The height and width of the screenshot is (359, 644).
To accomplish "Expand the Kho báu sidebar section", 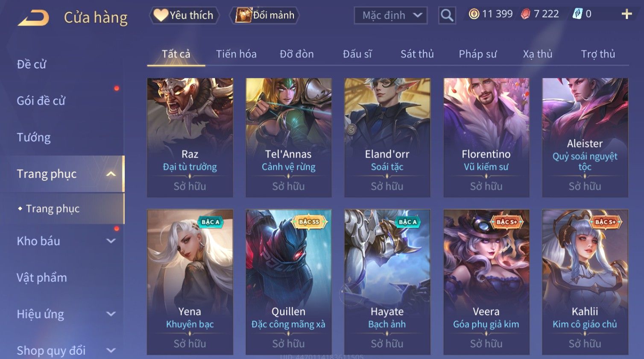I will pyautogui.click(x=111, y=241).
